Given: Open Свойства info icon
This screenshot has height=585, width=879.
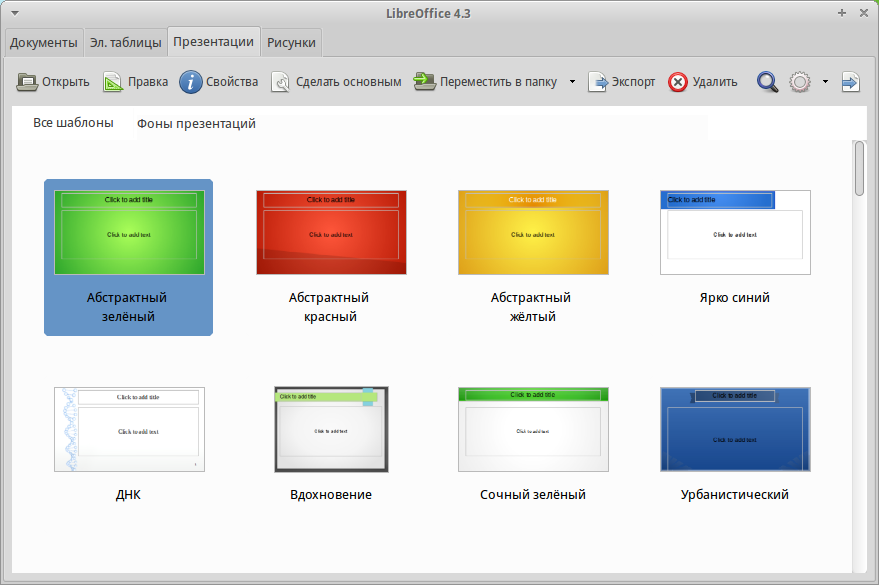Looking at the screenshot, I should pos(191,82).
